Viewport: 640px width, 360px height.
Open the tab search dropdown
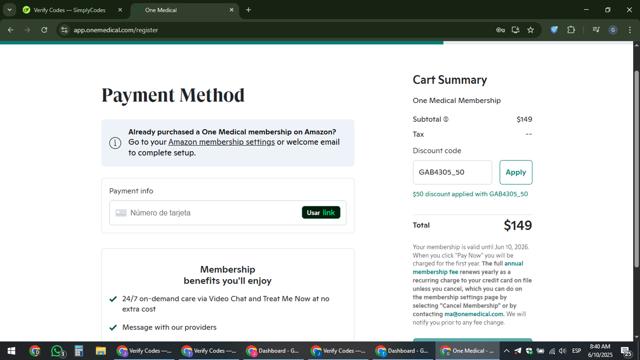(9, 10)
